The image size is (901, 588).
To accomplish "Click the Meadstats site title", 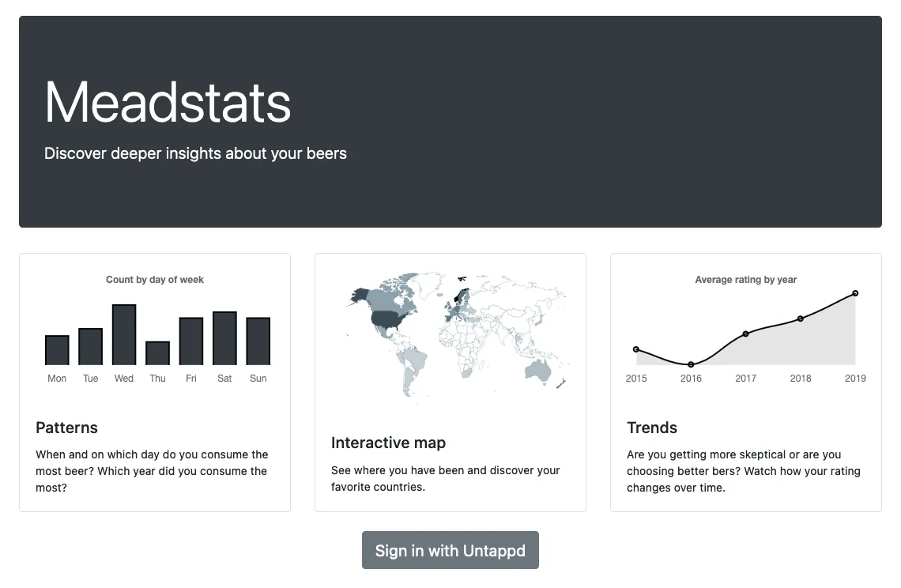I will (168, 101).
